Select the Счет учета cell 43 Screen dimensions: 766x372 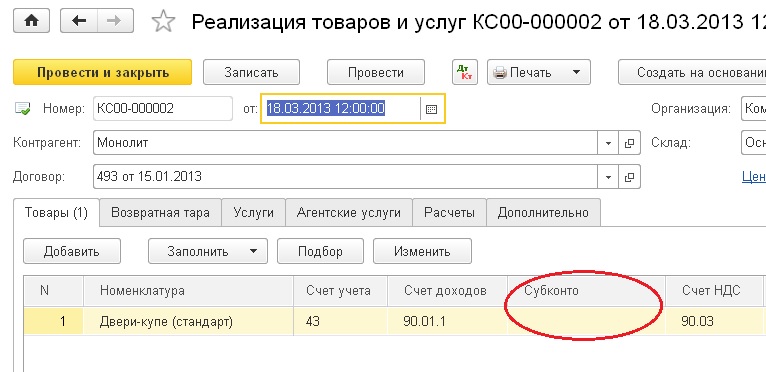click(340, 321)
